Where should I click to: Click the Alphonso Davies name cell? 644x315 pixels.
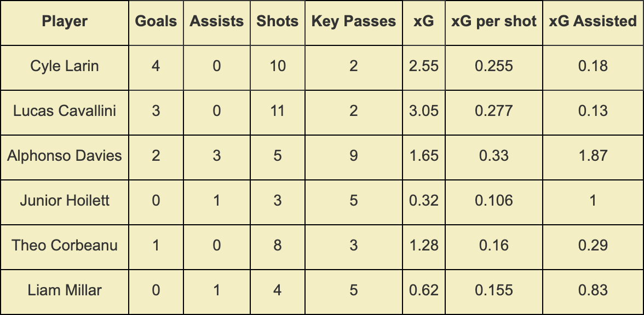click(65, 156)
